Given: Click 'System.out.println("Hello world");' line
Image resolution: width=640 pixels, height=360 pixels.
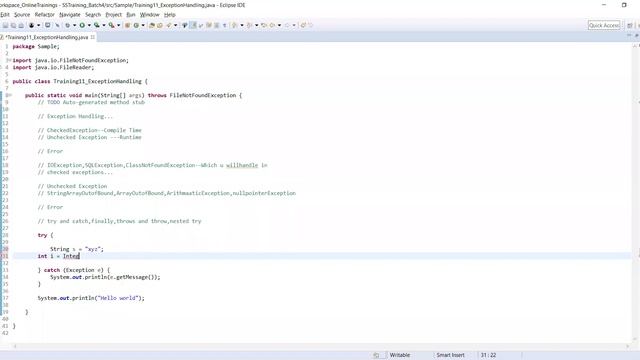Looking at the screenshot, I should pos(91,298).
